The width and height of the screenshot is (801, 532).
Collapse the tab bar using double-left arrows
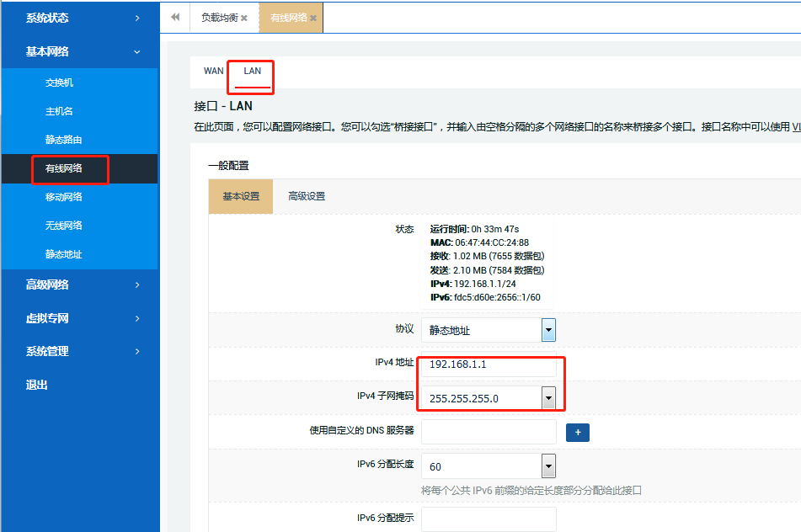[x=174, y=17]
